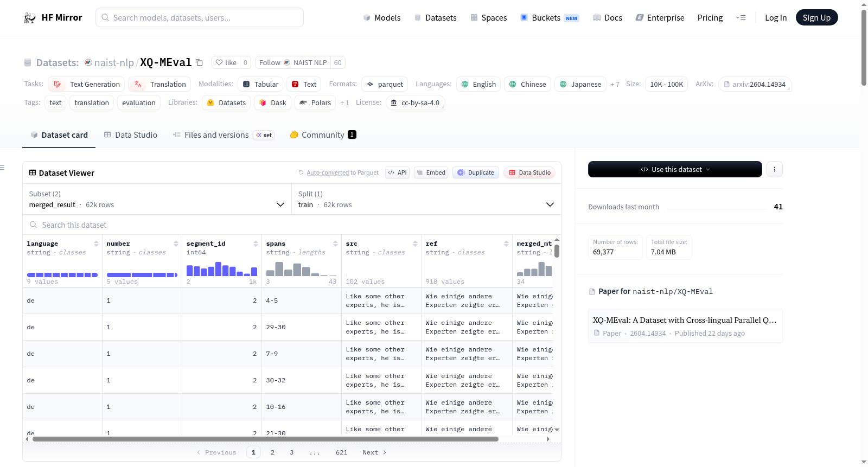This screenshot has height=467, width=868.
Task: Select the Tabular modality tag
Action: pos(260,84)
